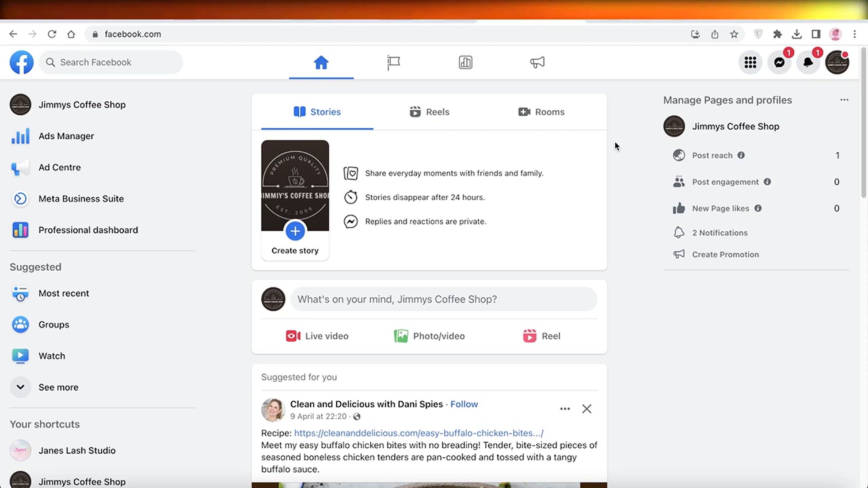Open the Insights bar-chart tab
Viewport: 868px width, 488px height.
click(x=465, y=62)
